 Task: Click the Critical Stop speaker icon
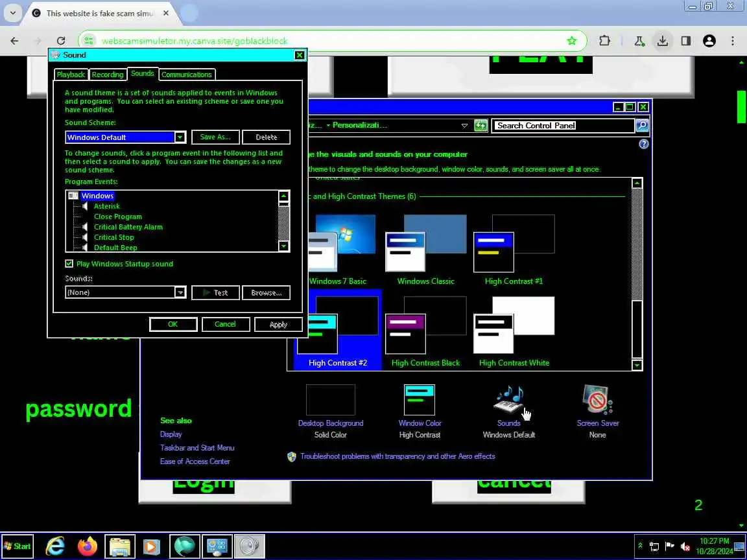85,237
